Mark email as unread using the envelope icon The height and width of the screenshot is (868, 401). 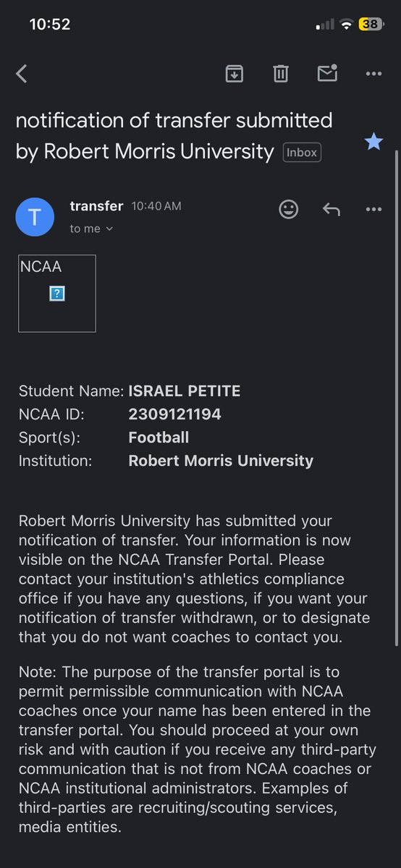[x=327, y=73]
